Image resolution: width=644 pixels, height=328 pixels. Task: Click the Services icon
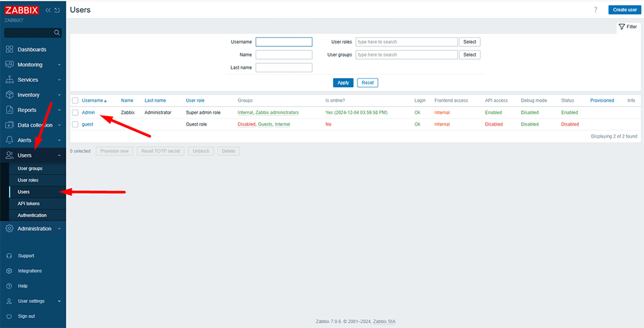point(10,80)
